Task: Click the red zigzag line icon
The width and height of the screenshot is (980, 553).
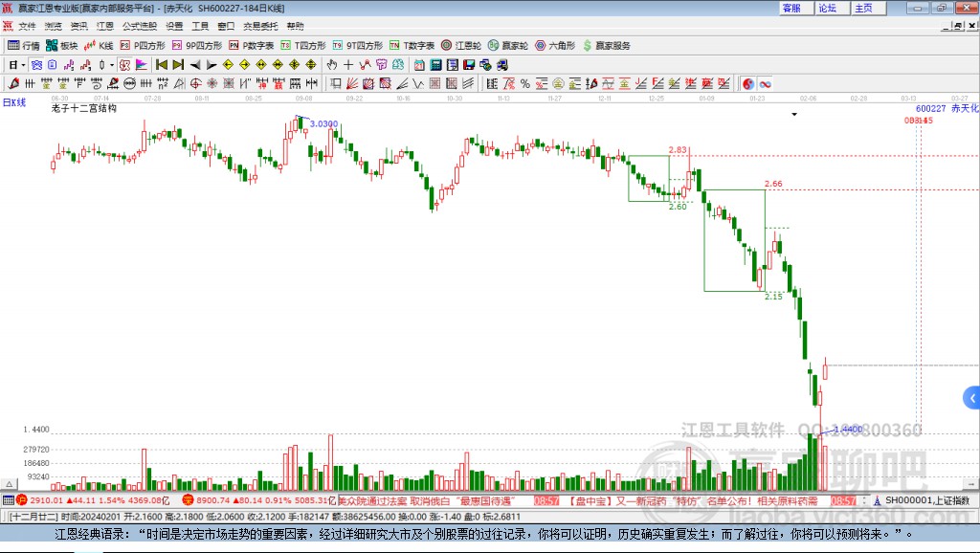Action: tap(365, 65)
